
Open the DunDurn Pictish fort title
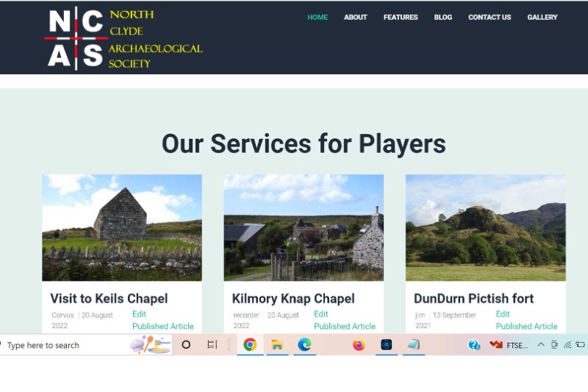473,299
